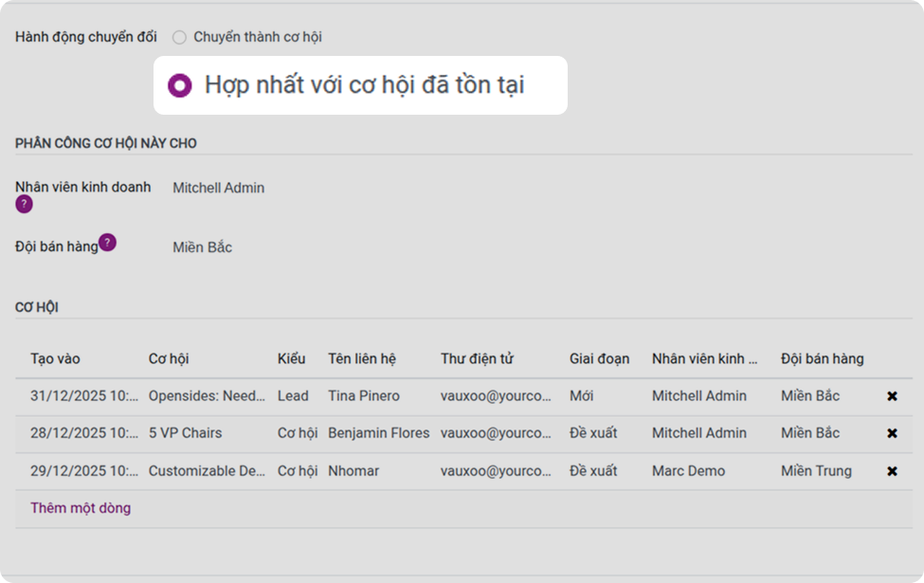Image resolution: width=924 pixels, height=583 pixels.
Task: Sort by the Cơ hội column header
Action: pyautogui.click(x=169, y=359)
